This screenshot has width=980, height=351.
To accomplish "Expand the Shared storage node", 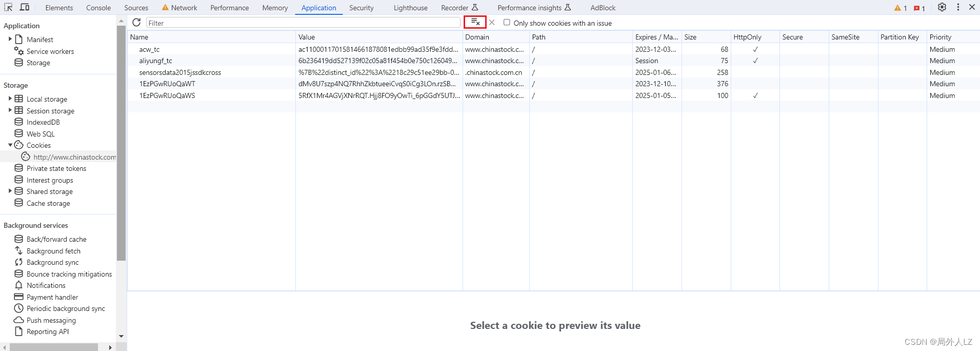I will 10,191.
